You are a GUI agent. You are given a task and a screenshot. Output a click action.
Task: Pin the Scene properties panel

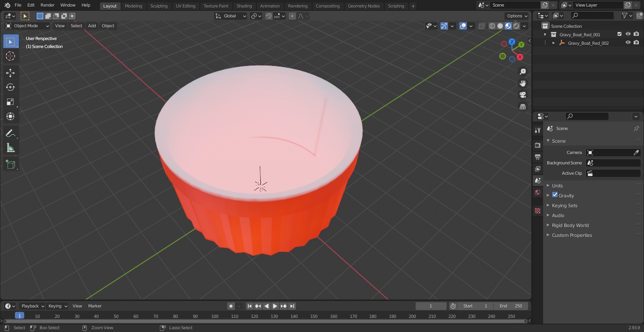click(636, 129)
